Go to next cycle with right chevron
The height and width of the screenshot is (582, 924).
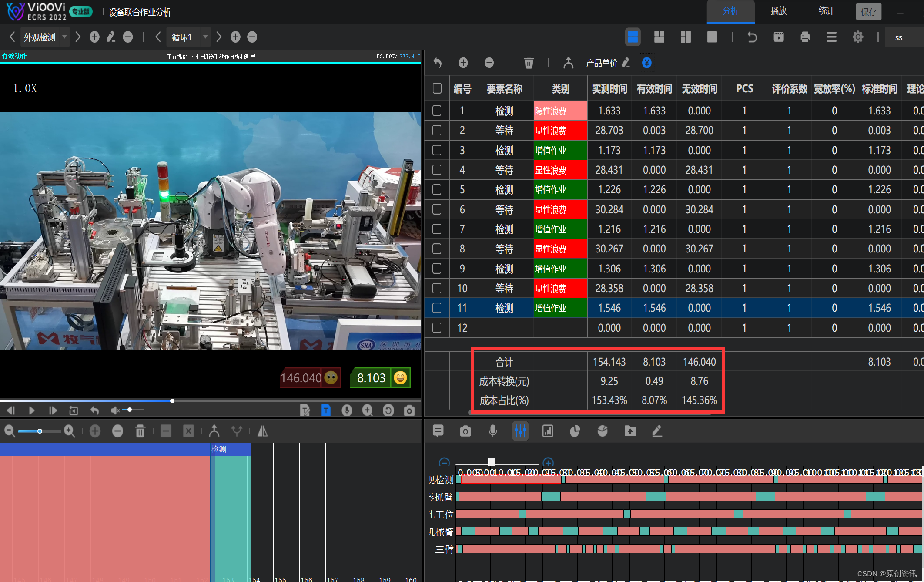(x=219, y=37)
